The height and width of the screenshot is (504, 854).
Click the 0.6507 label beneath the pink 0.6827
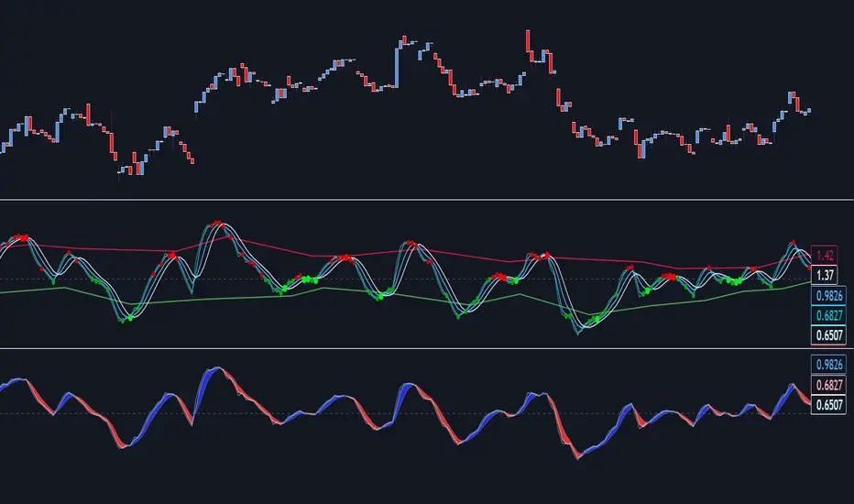pos(828,405)
